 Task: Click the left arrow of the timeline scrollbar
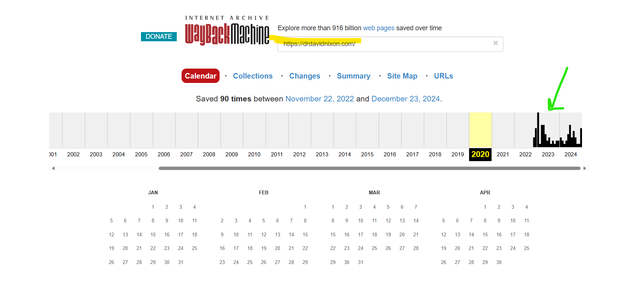[x=53, y=168]
